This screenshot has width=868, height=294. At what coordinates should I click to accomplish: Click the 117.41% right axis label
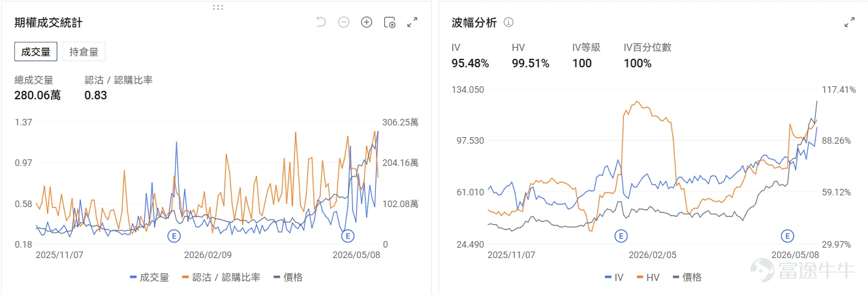point(839,90)
